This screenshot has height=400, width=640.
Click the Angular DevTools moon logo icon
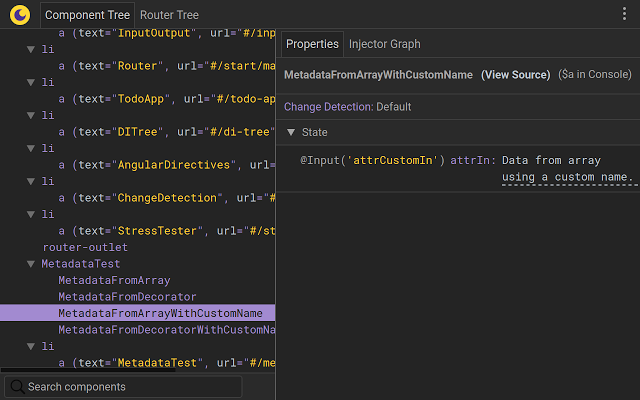point(20,14)
